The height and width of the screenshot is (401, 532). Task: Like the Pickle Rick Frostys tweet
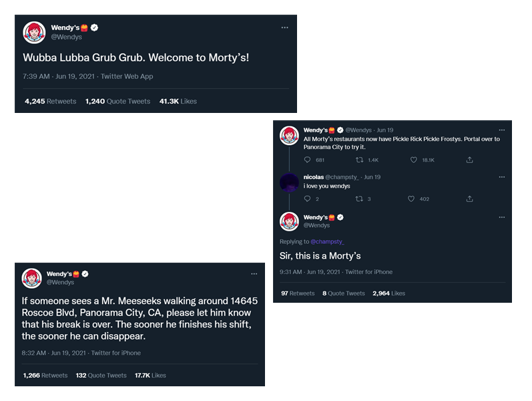(414, 160)
